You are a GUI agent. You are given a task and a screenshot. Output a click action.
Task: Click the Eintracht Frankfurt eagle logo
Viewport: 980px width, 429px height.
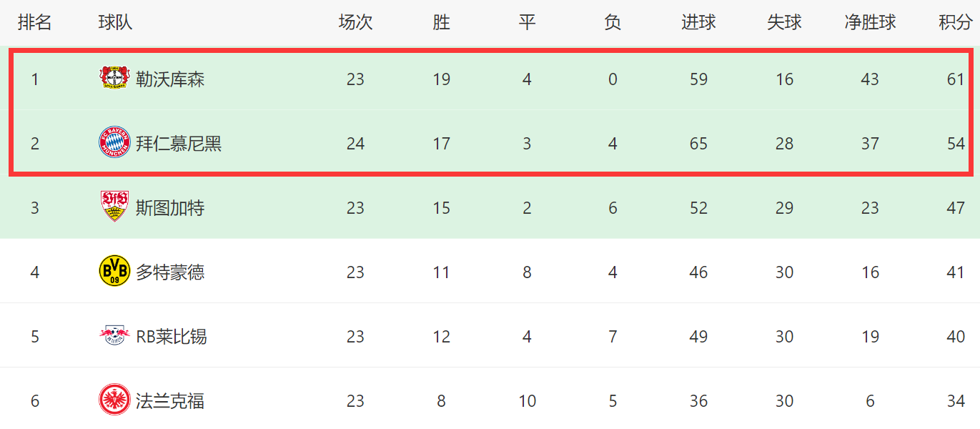click(x=114, y=400)
